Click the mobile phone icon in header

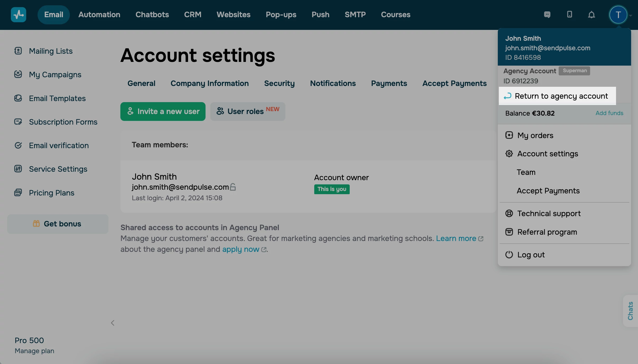click(569, 15)
